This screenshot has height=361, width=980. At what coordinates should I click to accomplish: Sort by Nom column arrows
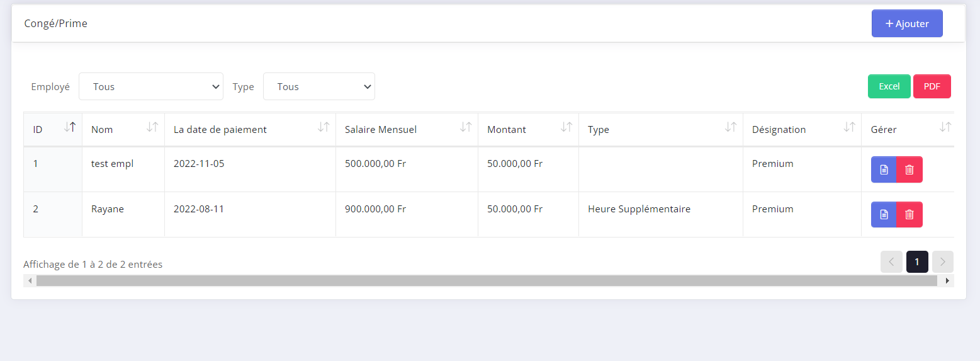152,127
